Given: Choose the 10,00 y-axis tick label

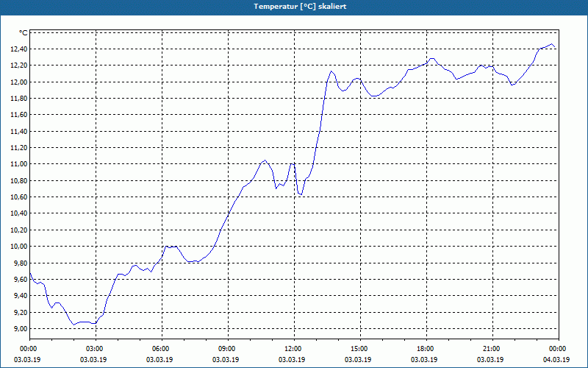Looking at the screenshot, I should tap(19, 247).
